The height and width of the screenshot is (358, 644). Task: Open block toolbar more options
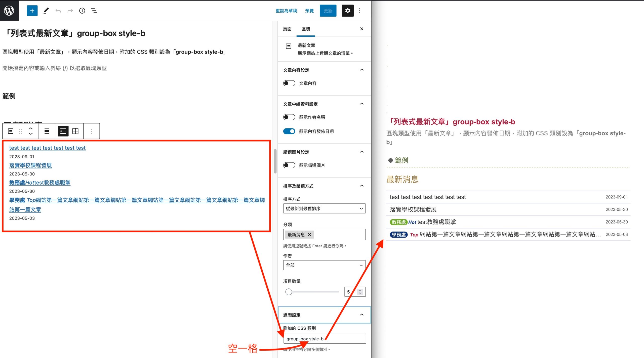coord(92,131)
